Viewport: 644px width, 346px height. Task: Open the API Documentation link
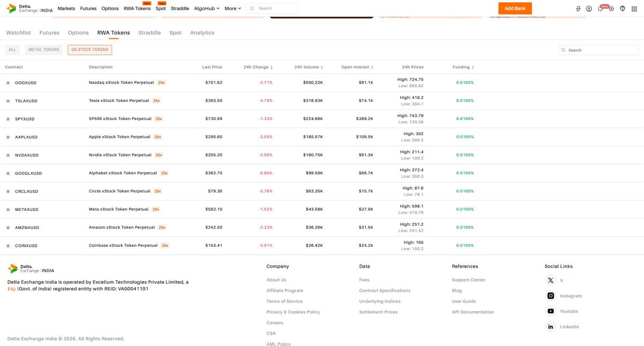pos(473,312)
